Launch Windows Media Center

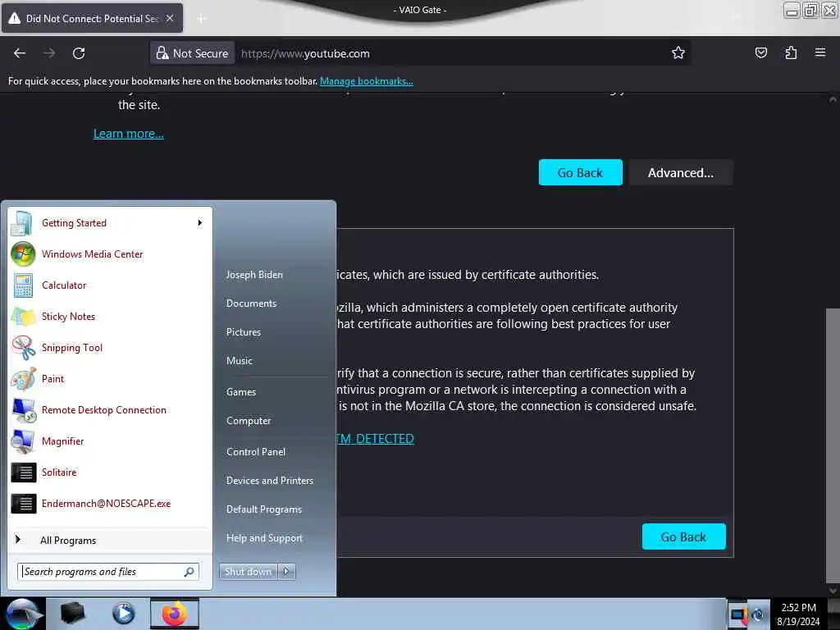point(110,254)
